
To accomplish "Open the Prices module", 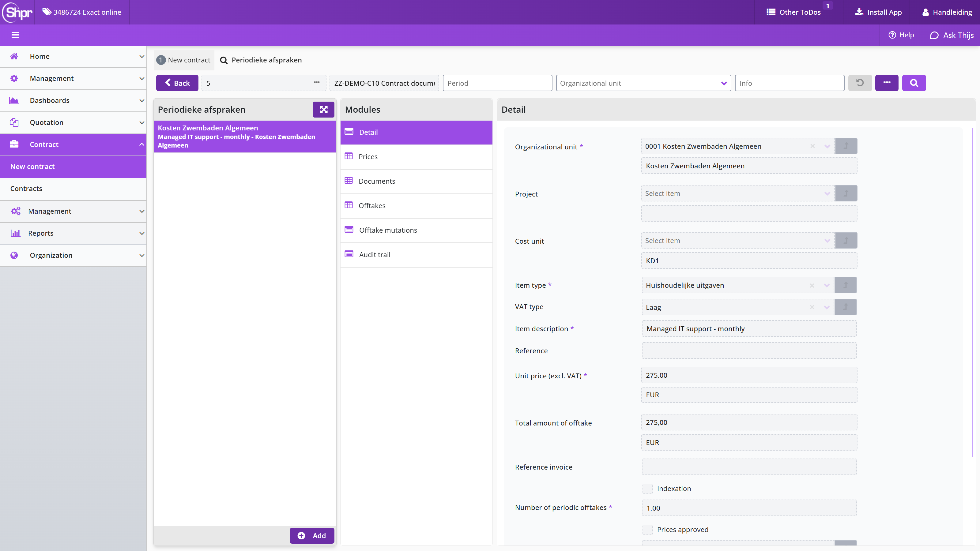I will click(416, 157).
